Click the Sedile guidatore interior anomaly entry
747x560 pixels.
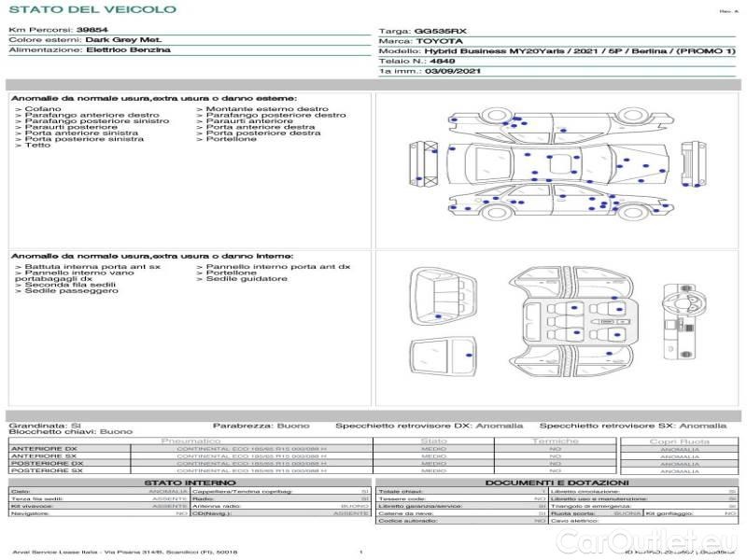[x=247, y=279]
